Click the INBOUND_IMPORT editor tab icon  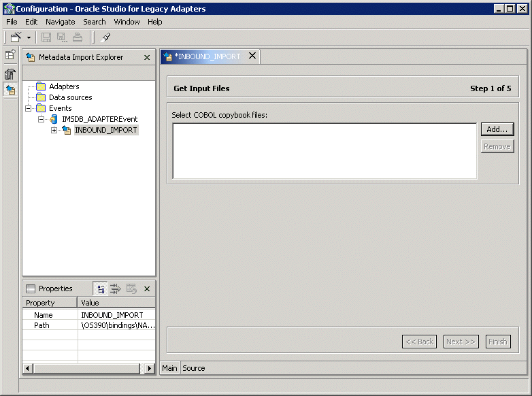pyautogui.click(x=167, y=56)
